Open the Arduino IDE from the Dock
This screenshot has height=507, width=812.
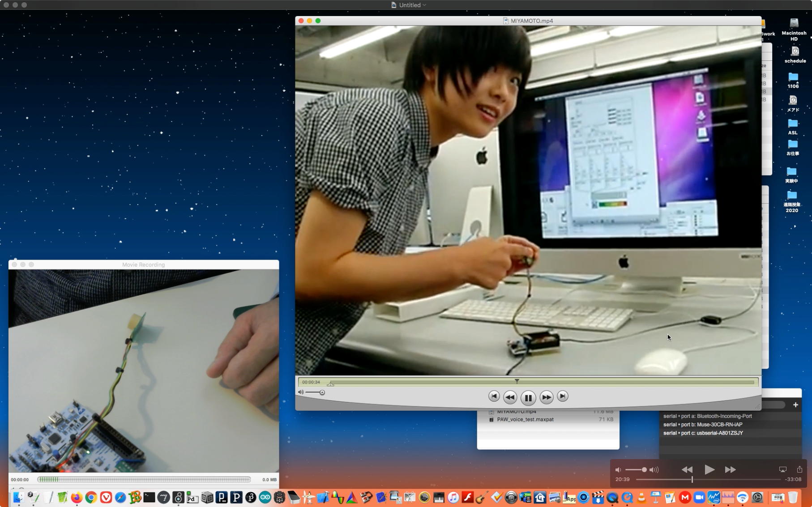tap(265, 497)
